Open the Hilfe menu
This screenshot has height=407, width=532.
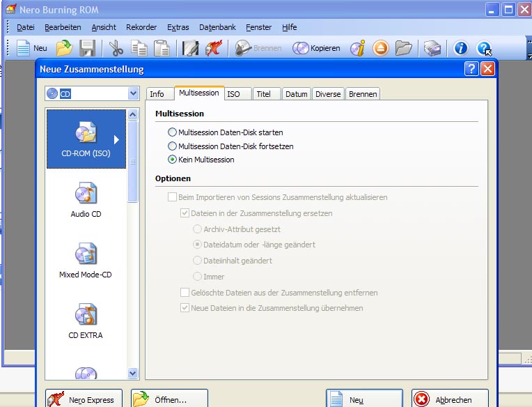click(x=290, y=27)
